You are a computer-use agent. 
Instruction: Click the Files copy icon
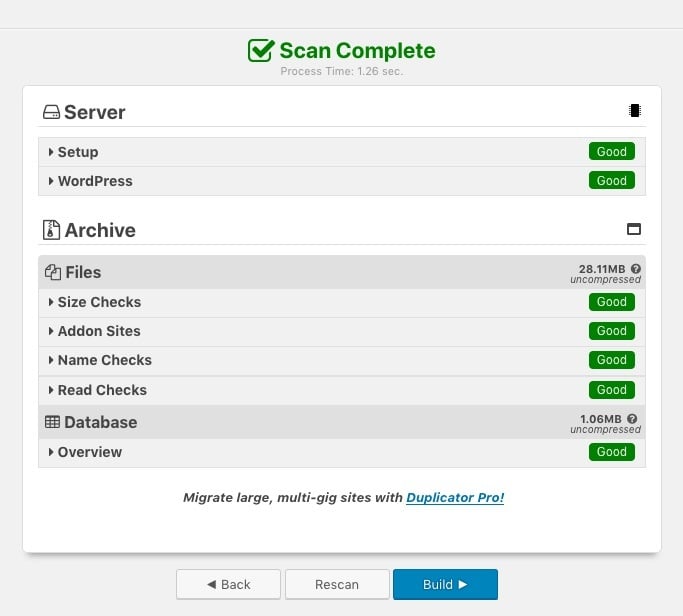[53, 272]
